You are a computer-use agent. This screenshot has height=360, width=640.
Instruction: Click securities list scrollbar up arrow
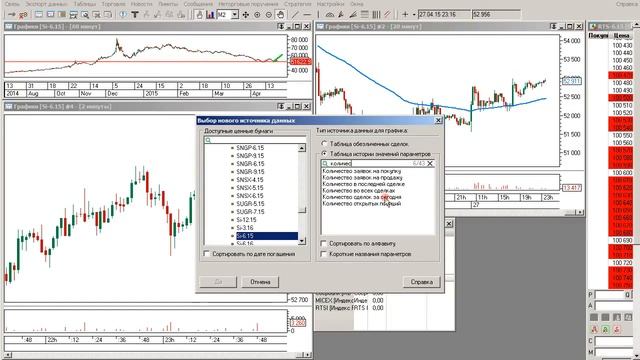coord(302,148)
